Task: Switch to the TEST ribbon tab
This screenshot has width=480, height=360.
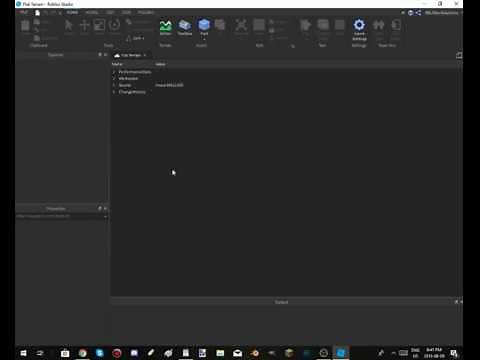Action: (111, 12)
